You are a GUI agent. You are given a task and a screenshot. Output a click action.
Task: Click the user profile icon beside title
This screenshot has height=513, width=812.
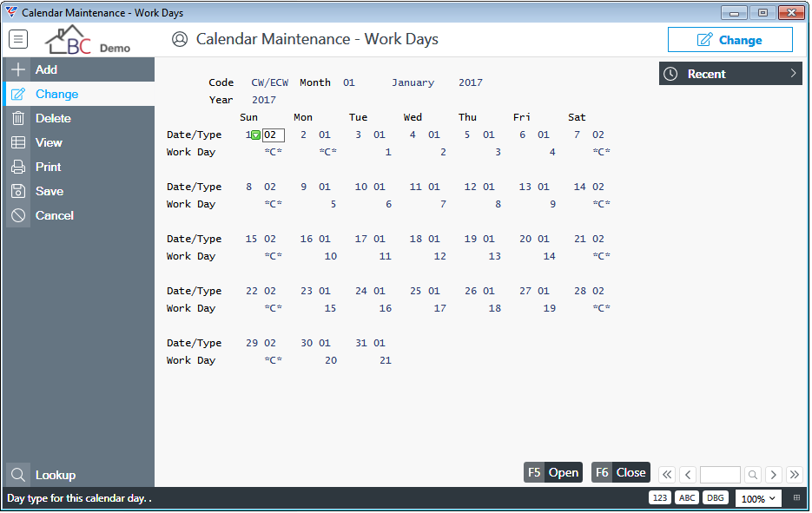[x=180, y=39]
